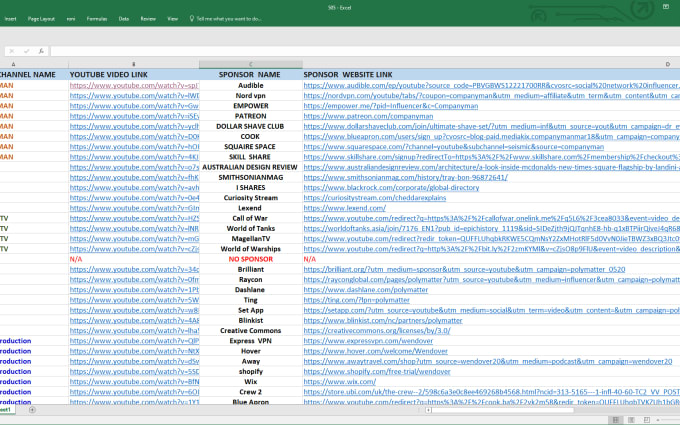The width and height of the screenshot is (680, 425).
Task: Select the Set App sponsor cell
Action: tap(251, 310)
